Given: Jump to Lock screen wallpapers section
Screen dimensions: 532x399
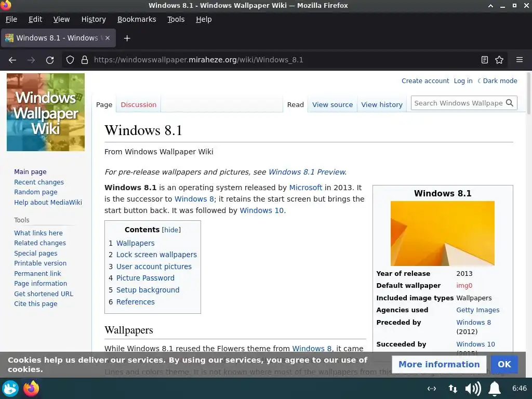Looking at the screenshot, I should (156, 255).
